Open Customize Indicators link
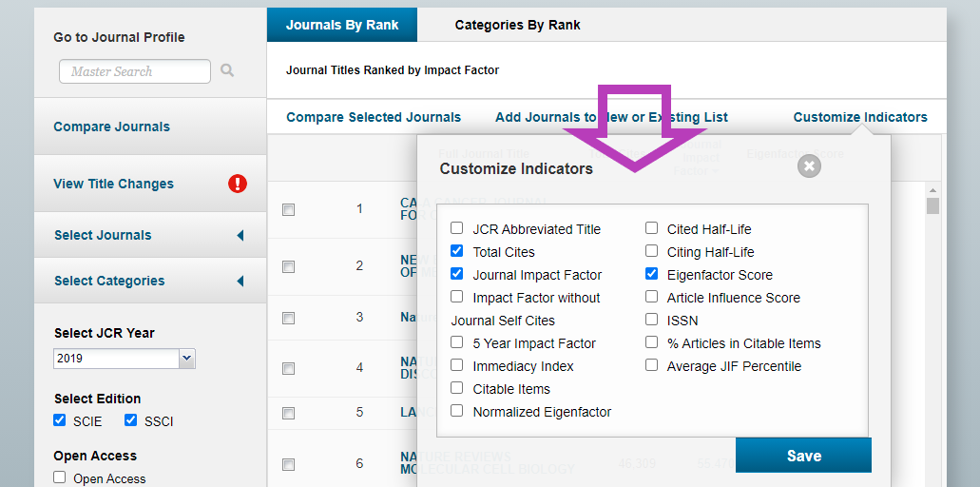Viewport: 980px width, 487px height. [860, 117]
